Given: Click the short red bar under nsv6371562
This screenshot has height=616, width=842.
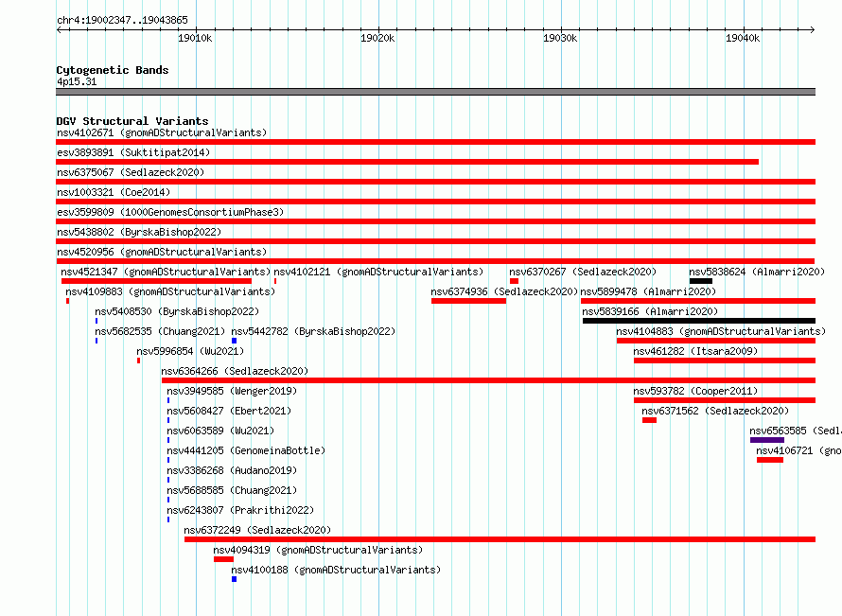Looking at the screenshot, I should tap(649, 420).
